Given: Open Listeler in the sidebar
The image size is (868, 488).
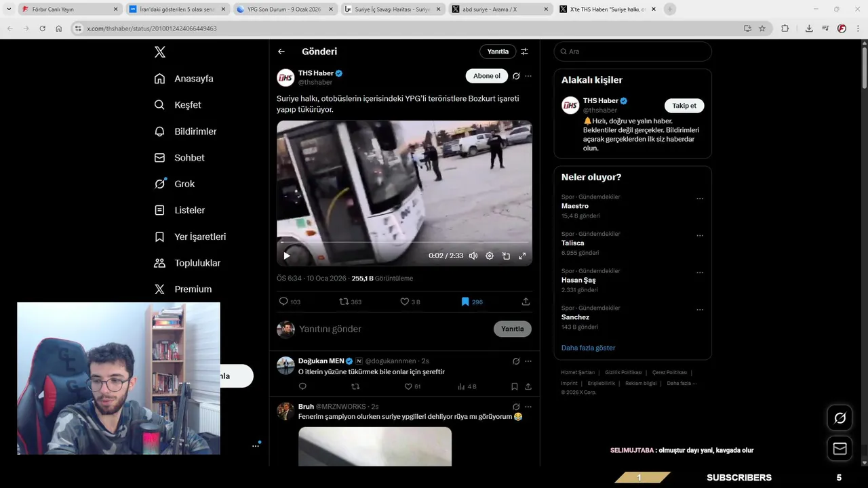Looking at the screenshot, I should [179, 210].
